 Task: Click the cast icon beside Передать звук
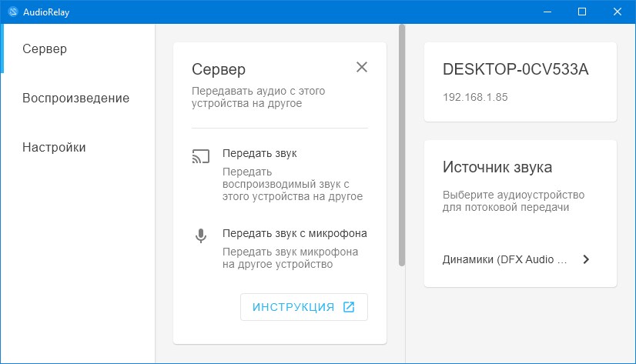[201, 156]
